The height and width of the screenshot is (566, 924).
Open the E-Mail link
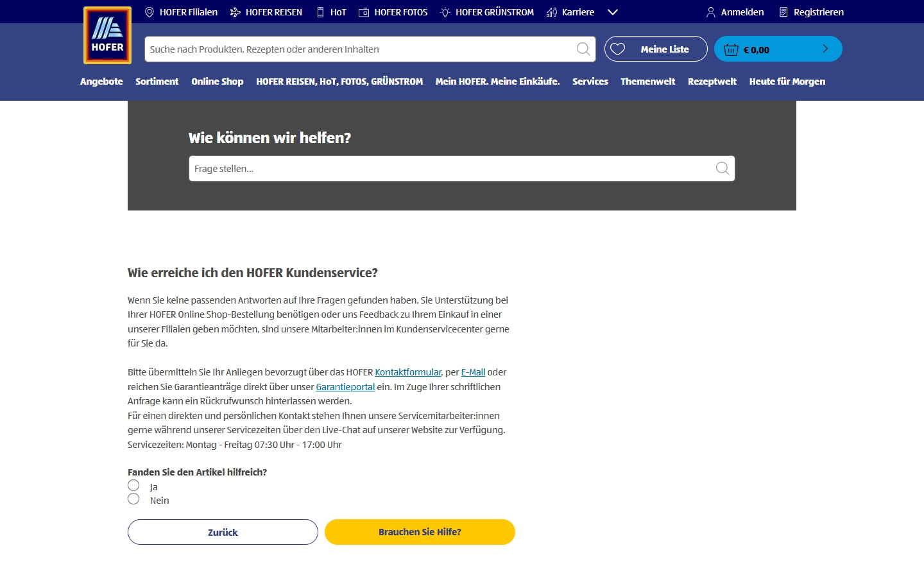point(473,372)
